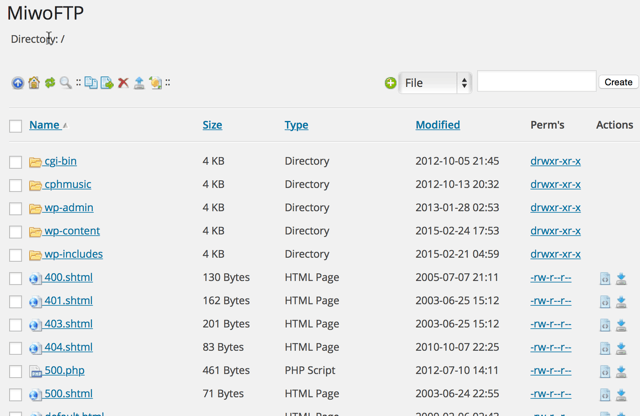Open the wp-admin directory
640x416 pixels.
coord(69,207)
